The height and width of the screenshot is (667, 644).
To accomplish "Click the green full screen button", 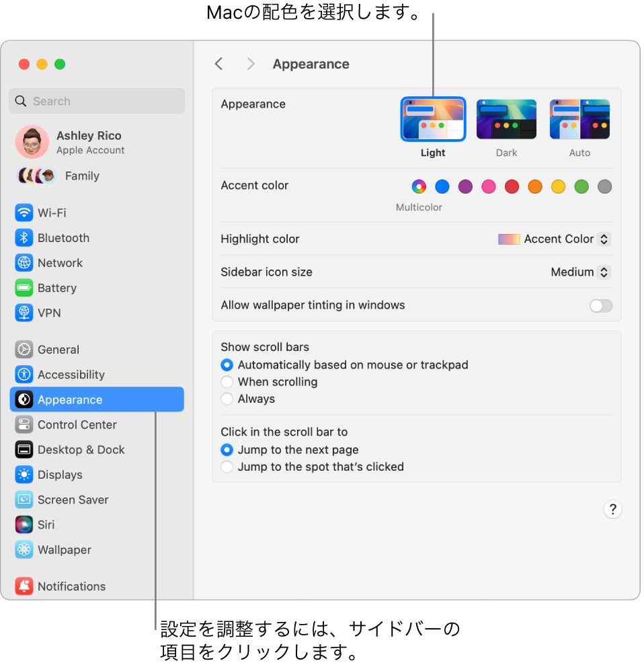I will [x=60, y=65].
